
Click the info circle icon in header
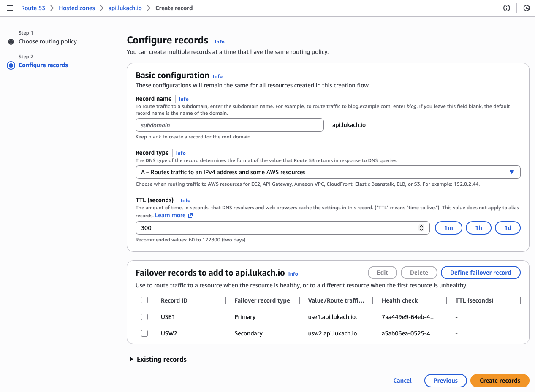(x=507, y=8)
